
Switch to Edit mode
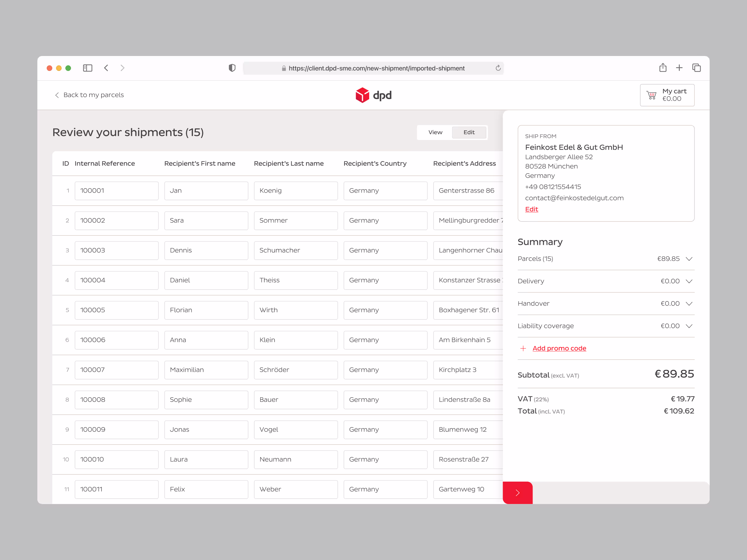(x=469, y=132)
